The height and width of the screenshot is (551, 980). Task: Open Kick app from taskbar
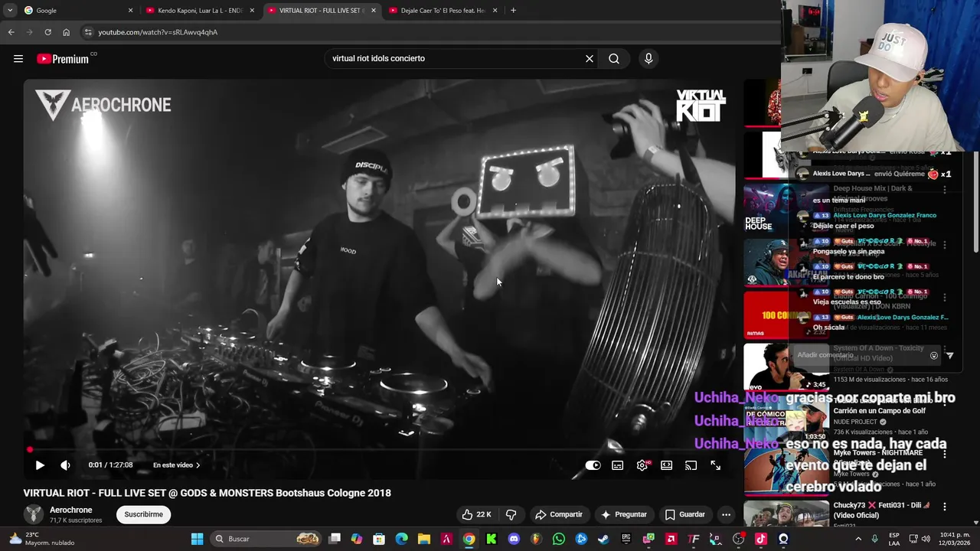492,539
